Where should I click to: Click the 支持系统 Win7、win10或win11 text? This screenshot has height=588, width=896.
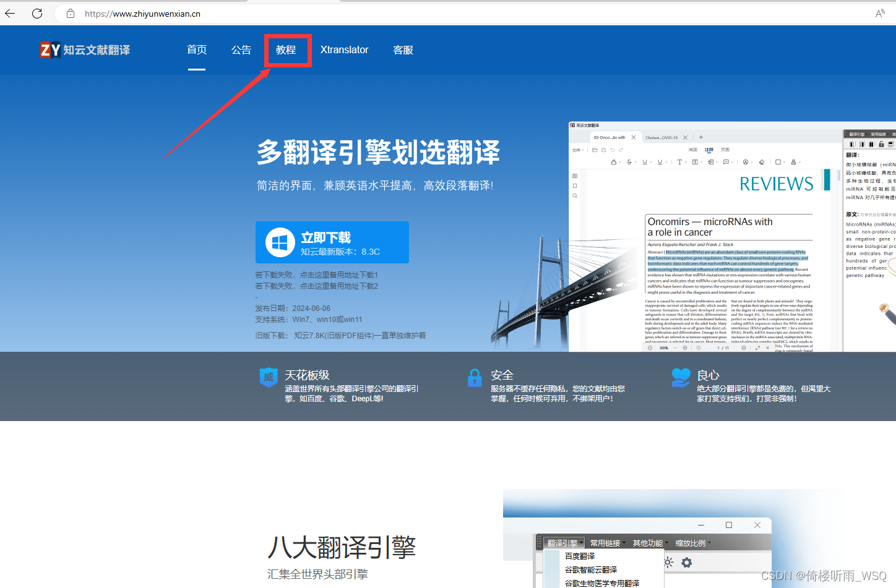pos(309,319)
